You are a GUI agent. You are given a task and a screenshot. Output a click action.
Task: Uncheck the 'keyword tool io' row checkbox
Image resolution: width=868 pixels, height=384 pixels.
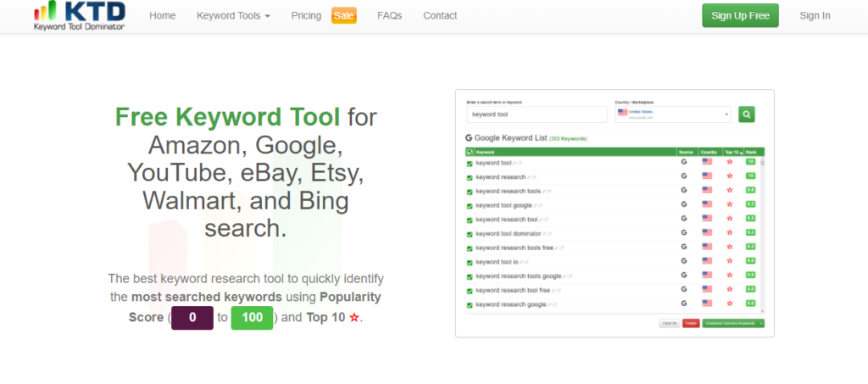click(x=470, y=262)
